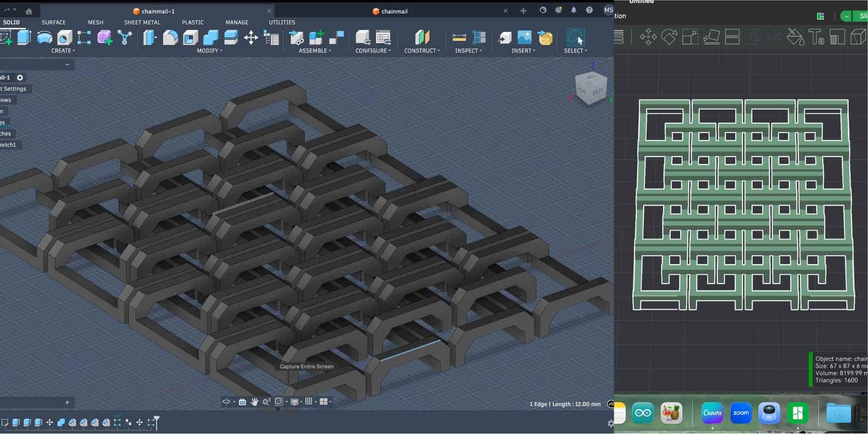This screenshot has width=868, height=434.
Task: Open the MS profile menu
Action: pos(608,10)
